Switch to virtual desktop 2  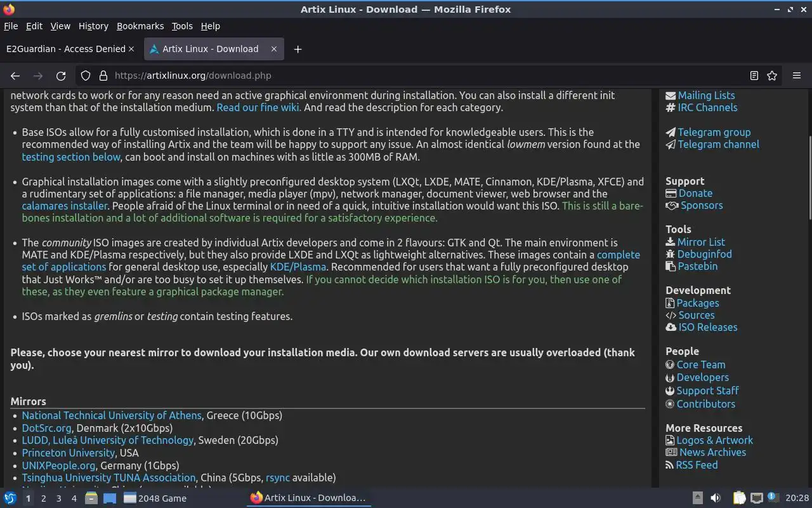(43, 498)
